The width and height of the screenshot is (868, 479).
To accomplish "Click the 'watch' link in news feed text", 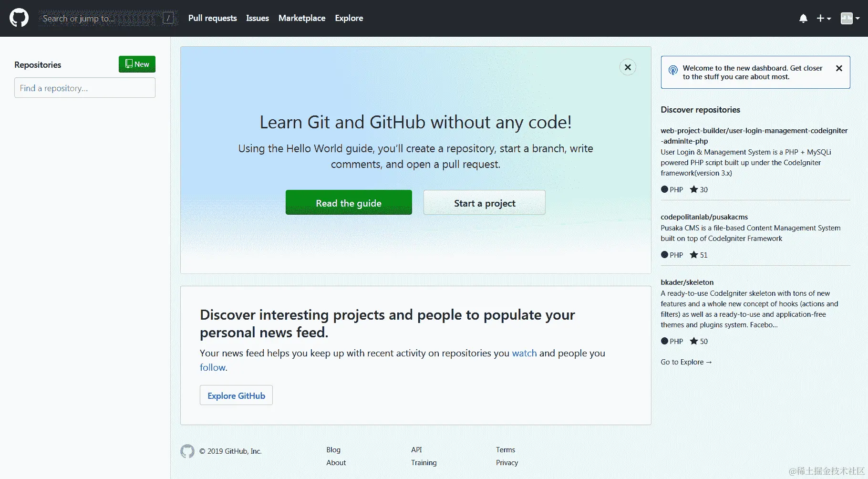I will (x=524, y=353).
